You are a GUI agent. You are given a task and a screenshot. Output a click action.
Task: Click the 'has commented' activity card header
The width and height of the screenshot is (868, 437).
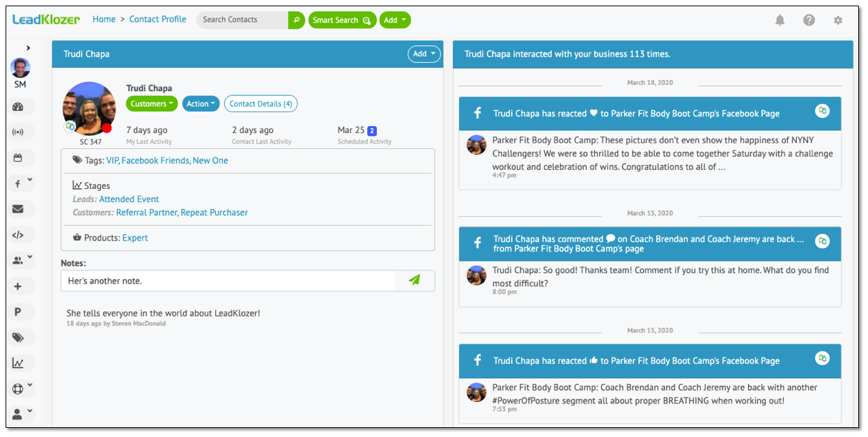pos(650,244)
